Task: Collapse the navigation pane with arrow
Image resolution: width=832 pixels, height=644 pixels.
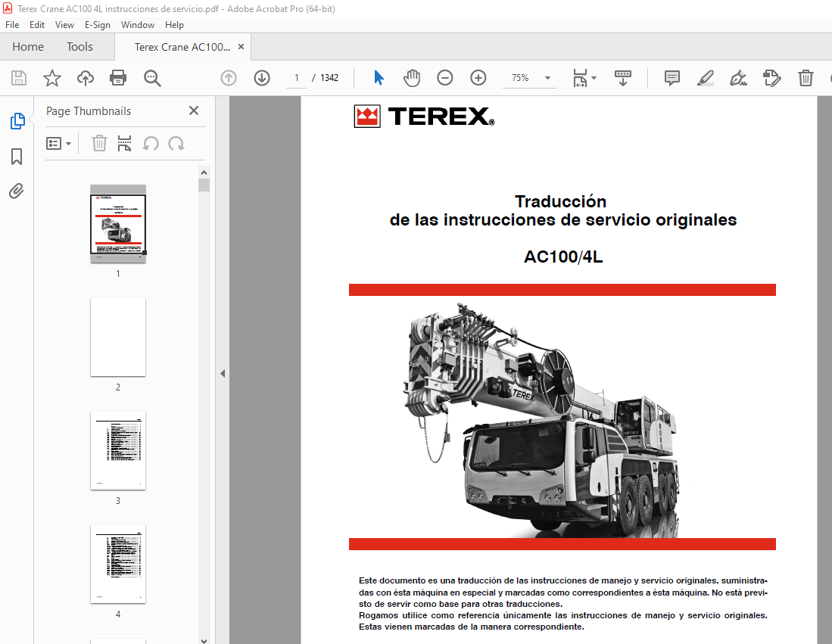Action: 223,373
